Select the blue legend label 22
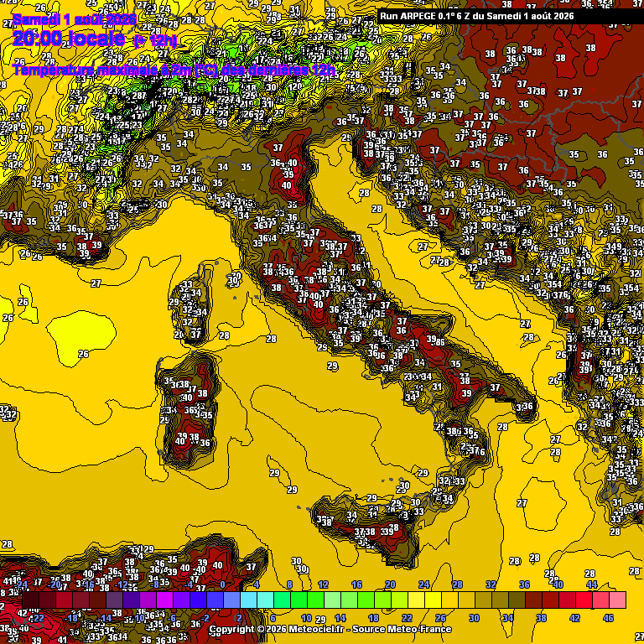Image resolution: width=644 pixels, height=644 pixels. click(x=407, y=618)
